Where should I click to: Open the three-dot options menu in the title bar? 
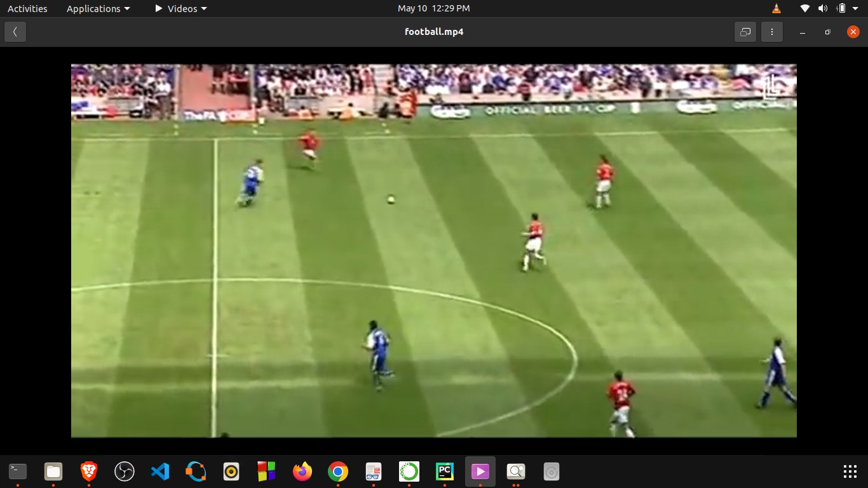tap(771, 31)
